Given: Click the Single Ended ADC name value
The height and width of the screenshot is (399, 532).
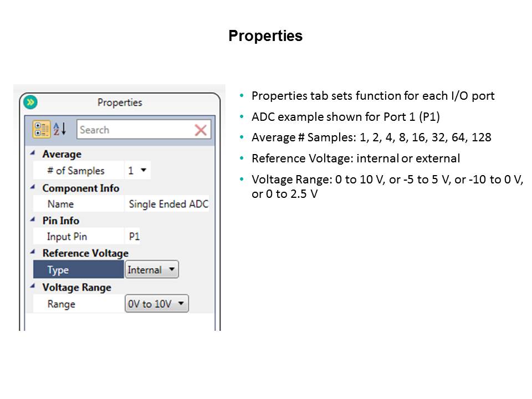Looking at the screenshot, I should [x=168, y=204].
